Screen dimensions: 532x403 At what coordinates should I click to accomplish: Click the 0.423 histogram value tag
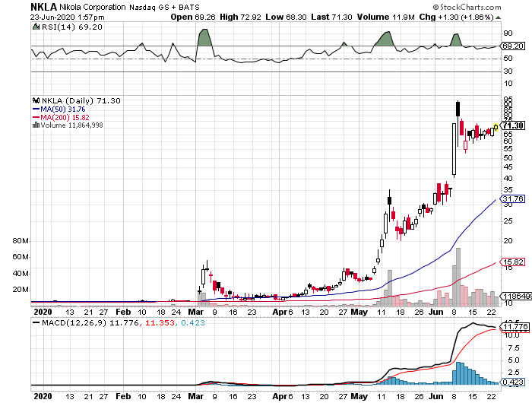pos(513,382)
